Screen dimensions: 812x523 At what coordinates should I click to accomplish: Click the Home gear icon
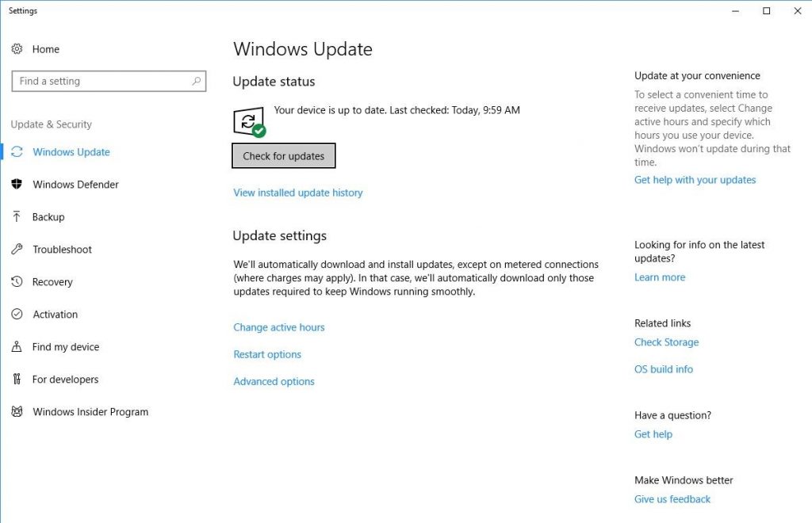point(17,48)
